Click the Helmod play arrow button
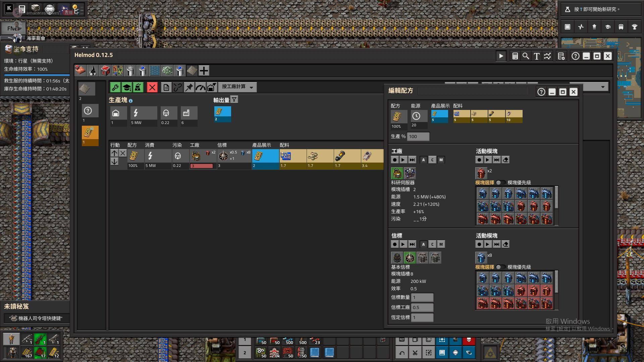This screenshot has width=644, height=362. 501,56
